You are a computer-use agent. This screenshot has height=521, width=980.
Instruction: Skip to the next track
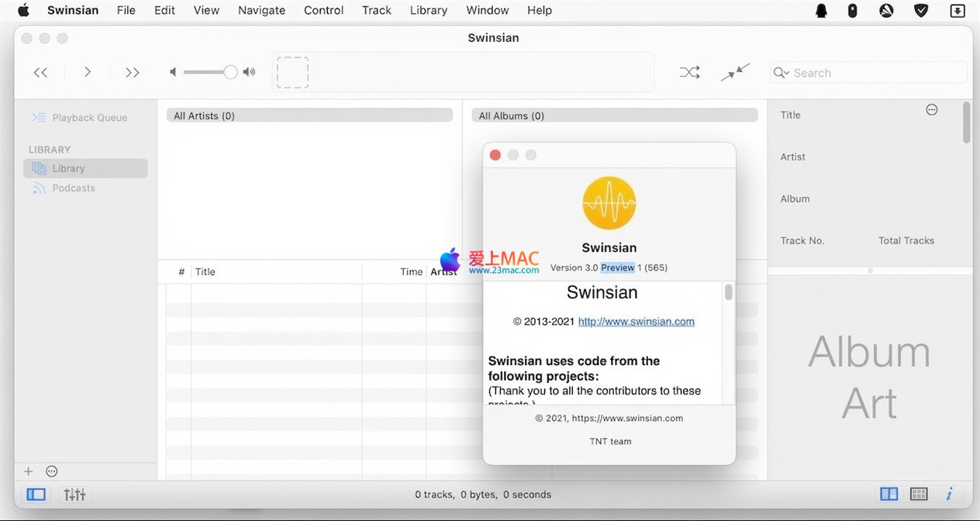133,72
